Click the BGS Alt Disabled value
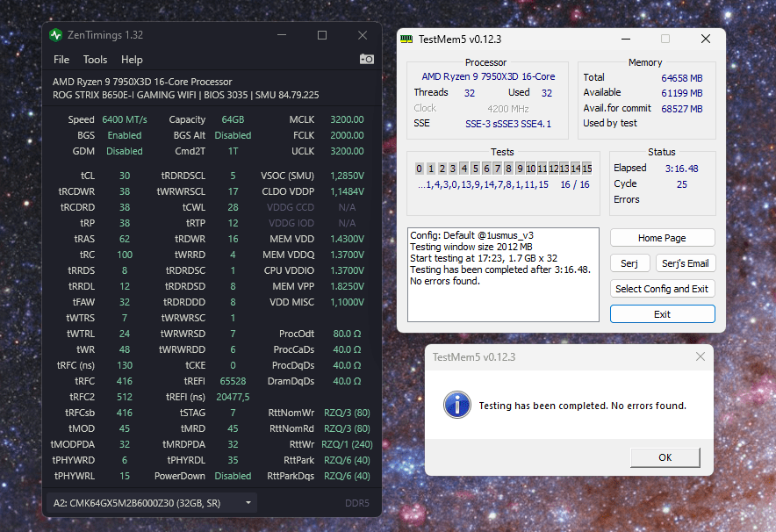The height and width of the screenshot is (532, 776). [233, 135]
